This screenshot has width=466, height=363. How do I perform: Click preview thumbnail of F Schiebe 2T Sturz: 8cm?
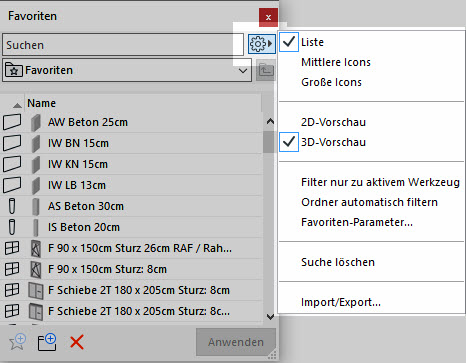[x=36, y=290]
